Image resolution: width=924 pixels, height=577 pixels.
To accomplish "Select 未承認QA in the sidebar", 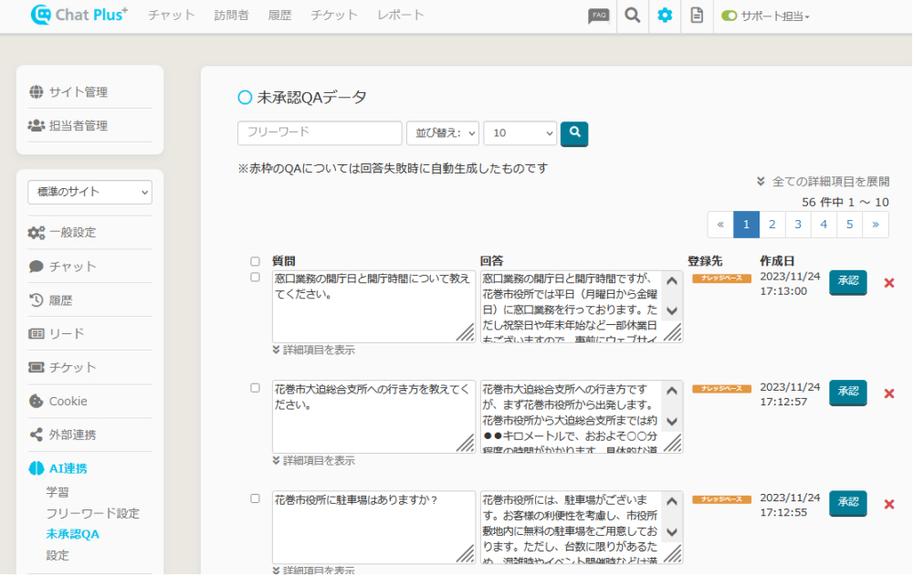I will (72, 534).
